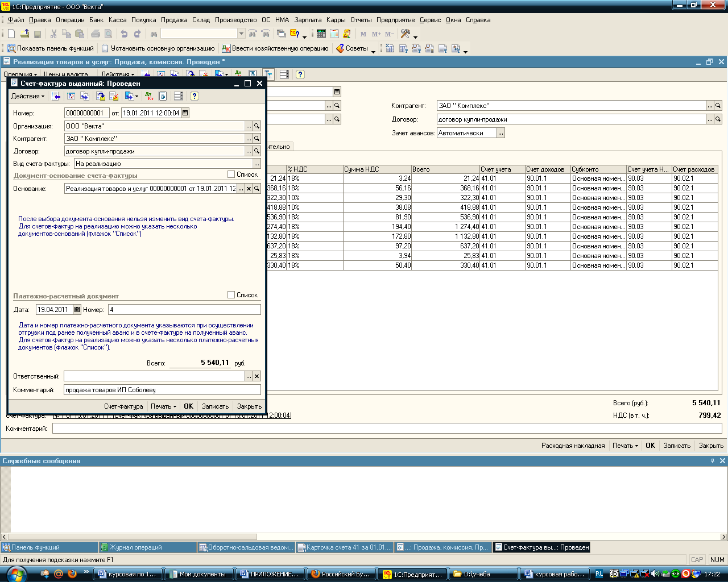Image resolution: width=728 pixels, height=582 pixels.
Task: Switch to Карточка счета 41 window tab
Action: click(x=345, y=547)
